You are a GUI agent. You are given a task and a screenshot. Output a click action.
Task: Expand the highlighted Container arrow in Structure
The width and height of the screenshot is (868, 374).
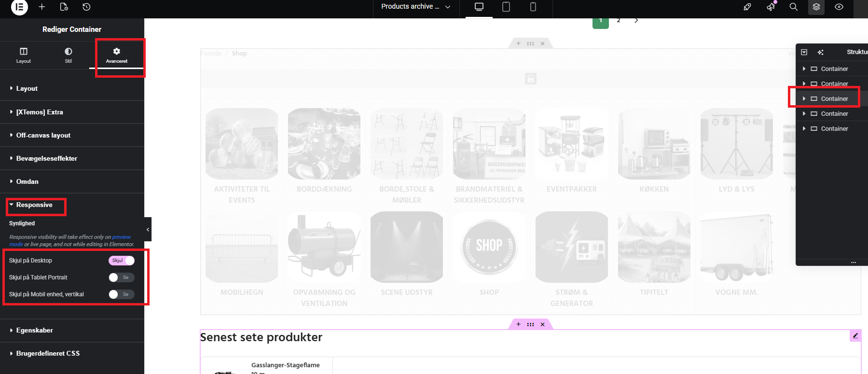point(804,98)
